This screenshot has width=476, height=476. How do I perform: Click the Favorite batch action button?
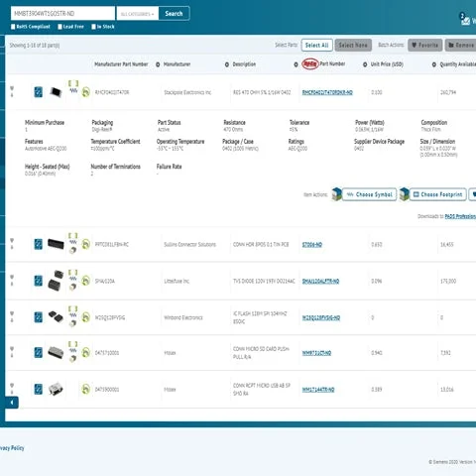(425, 46)
